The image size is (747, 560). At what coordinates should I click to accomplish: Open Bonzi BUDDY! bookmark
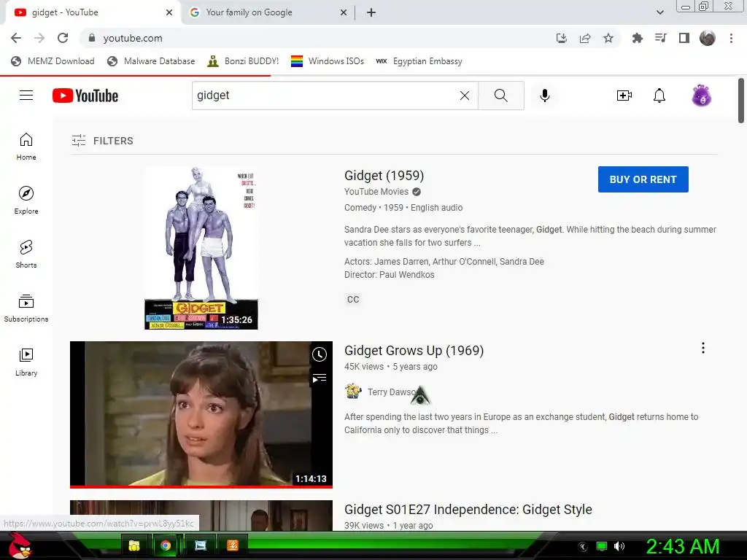[243, 61]
